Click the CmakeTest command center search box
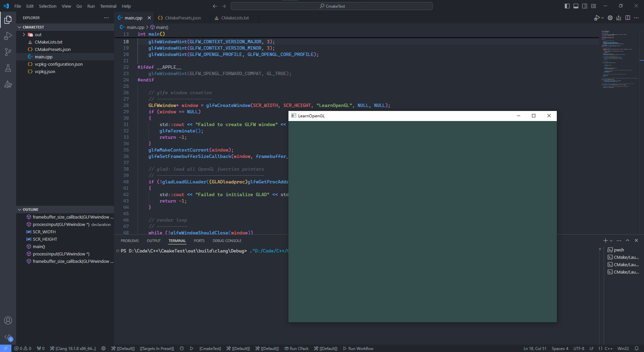Image resolution: width=644 pixels, height=352 pixels. pos(332,6)
